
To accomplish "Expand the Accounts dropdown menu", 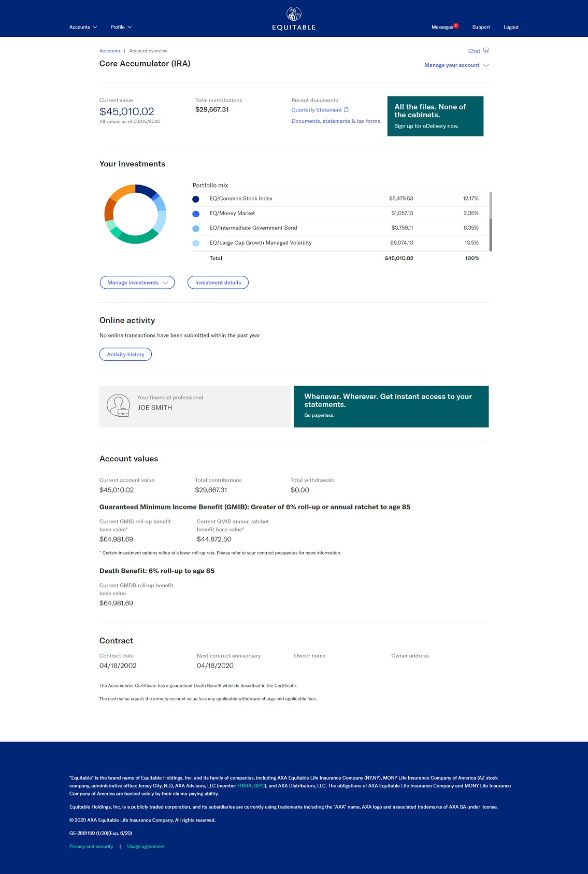I will coord(83,27).
